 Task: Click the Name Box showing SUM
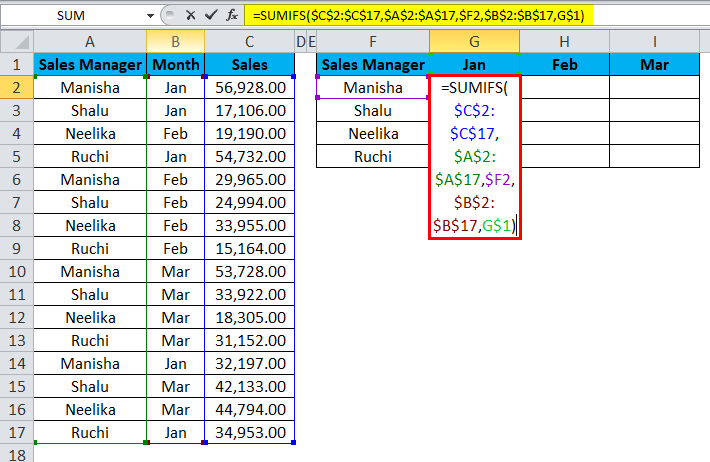coord(72,16)
